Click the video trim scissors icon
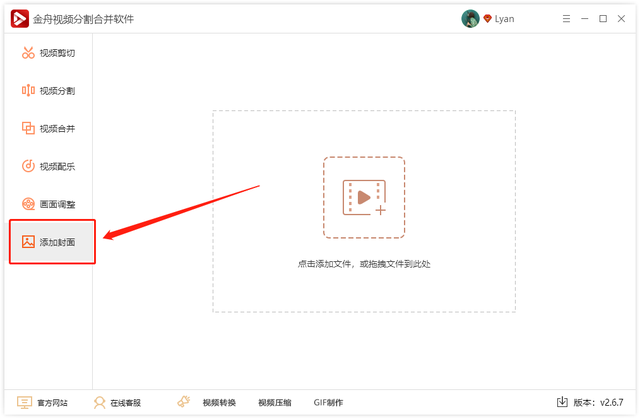640x419 pixels. pos(28,53)
